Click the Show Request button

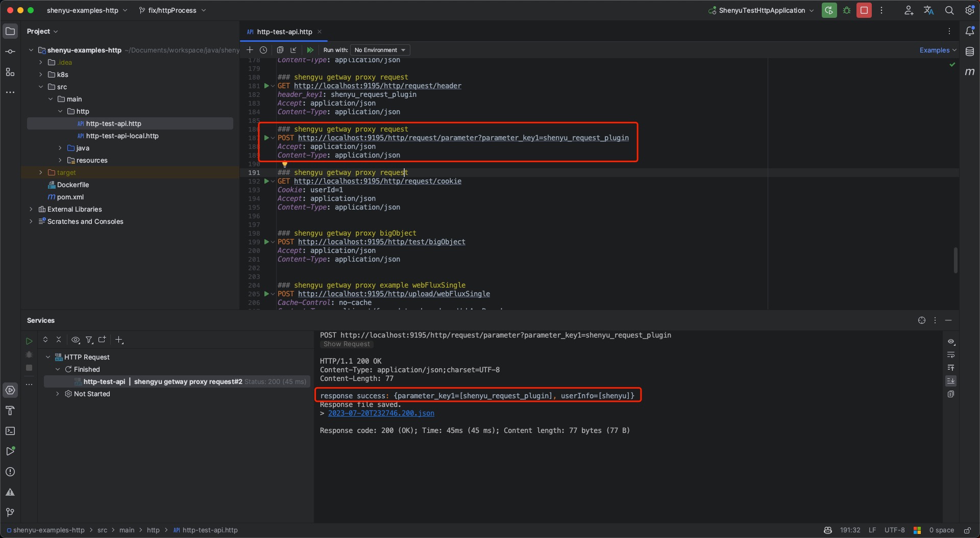[347, 344]
